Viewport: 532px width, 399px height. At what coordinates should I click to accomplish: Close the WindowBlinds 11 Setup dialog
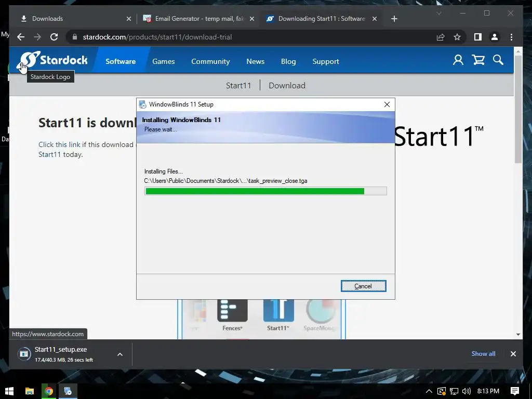point(387,104)
